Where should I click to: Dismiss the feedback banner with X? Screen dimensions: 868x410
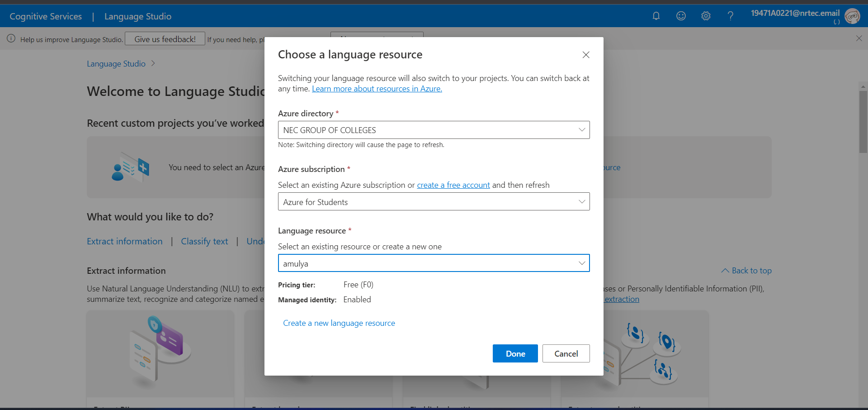(859, 38)
